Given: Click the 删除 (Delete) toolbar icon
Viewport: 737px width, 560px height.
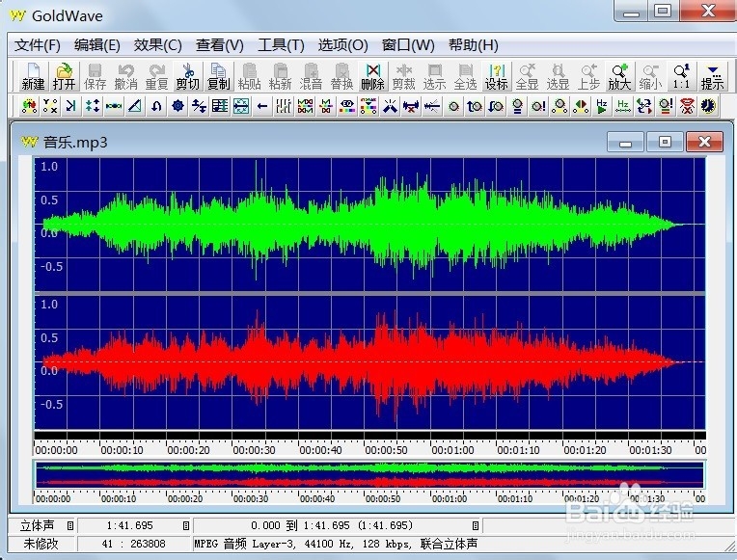Looking at the screenshot, I should pos(372,76).
